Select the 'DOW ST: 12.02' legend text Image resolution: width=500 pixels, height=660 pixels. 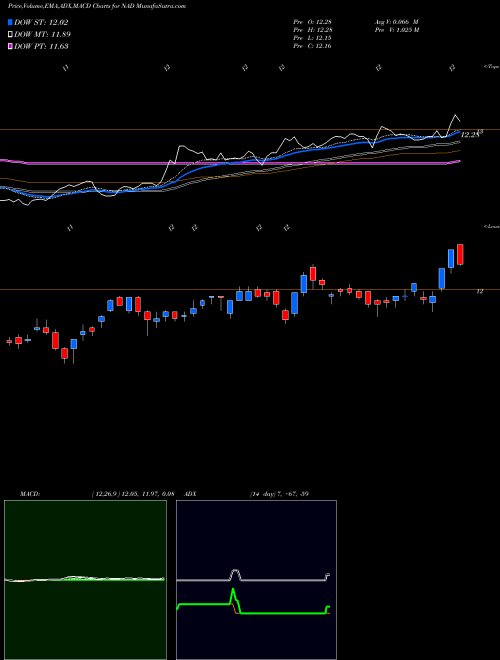click(41, 22)
